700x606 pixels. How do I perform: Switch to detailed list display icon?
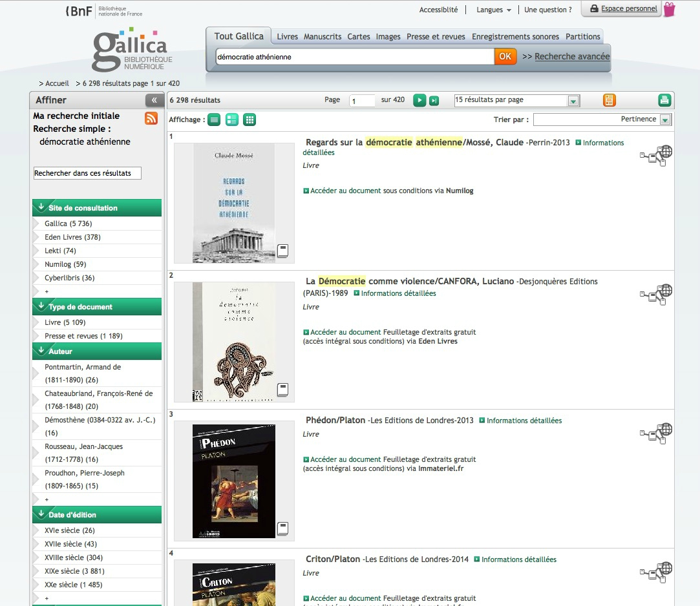point(231,120)
